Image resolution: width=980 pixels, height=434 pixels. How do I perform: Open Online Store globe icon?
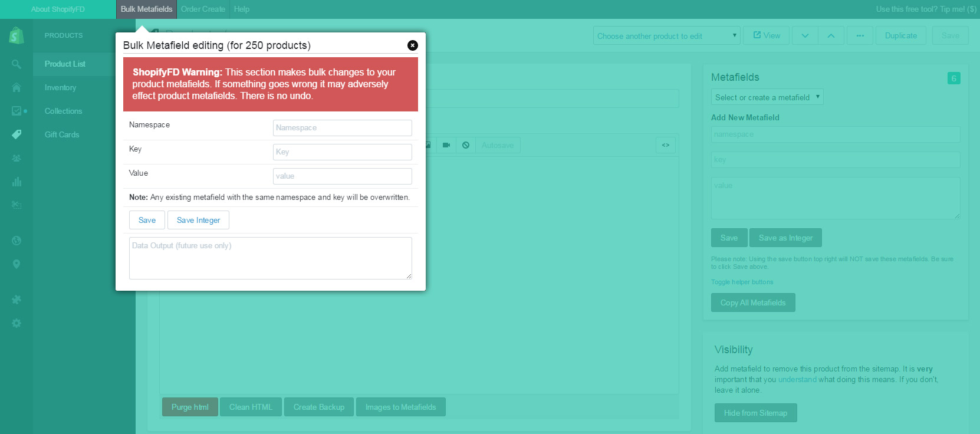[17, 241]
